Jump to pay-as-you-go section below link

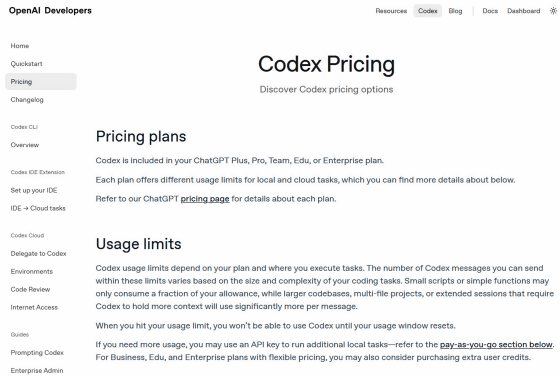pos(496,345)
